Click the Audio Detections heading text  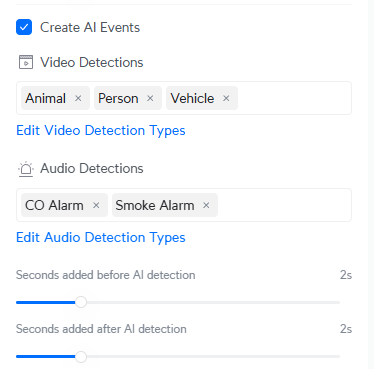(x=92, y=168)
